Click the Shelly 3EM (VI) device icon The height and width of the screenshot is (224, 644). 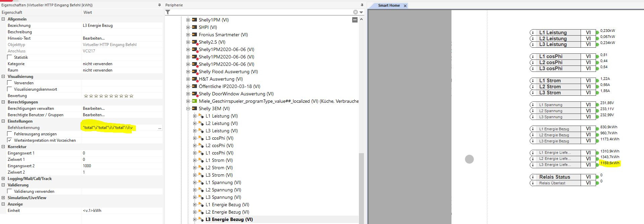point(194,108)
